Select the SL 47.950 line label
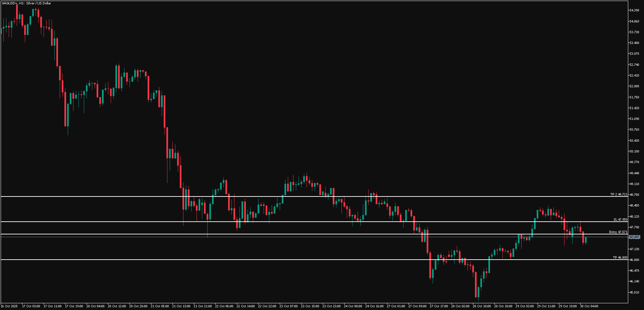This screenshot has width=644, height=310. 620,220
